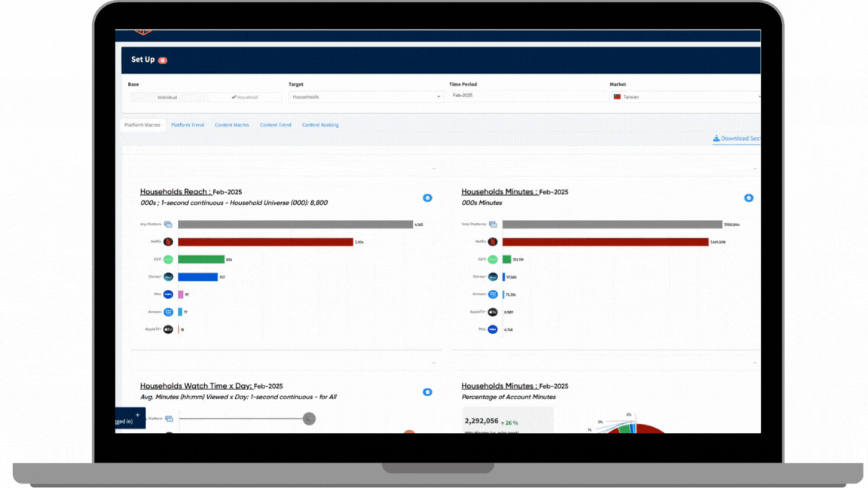868x488 pixels.
Task: Open blue options icon for Households Watch Time
Action: click(427, 392)
